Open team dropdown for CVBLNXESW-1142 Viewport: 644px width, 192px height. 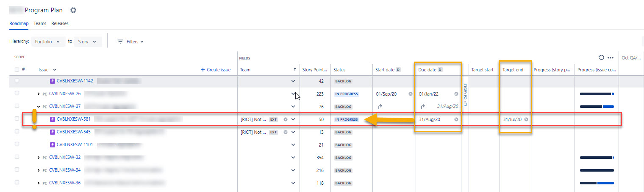pyautogui.click(x=293, y=81)
